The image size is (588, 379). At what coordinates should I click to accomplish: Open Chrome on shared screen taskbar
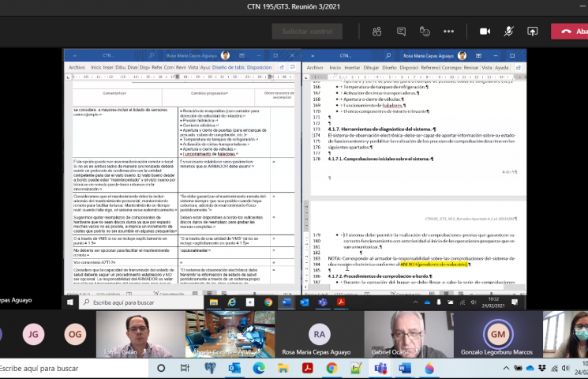(268, 302)
